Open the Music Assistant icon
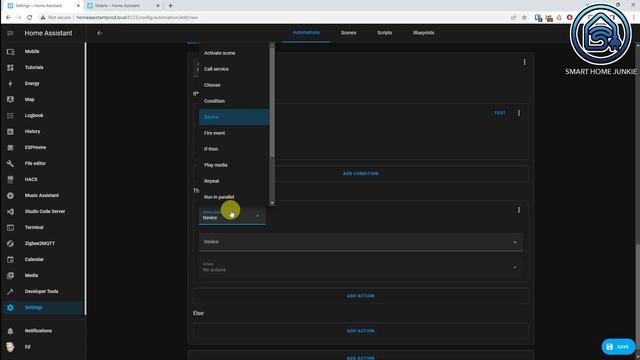This screenshot has height=360, width=640. pyautogui.click(x=10, y=196)
